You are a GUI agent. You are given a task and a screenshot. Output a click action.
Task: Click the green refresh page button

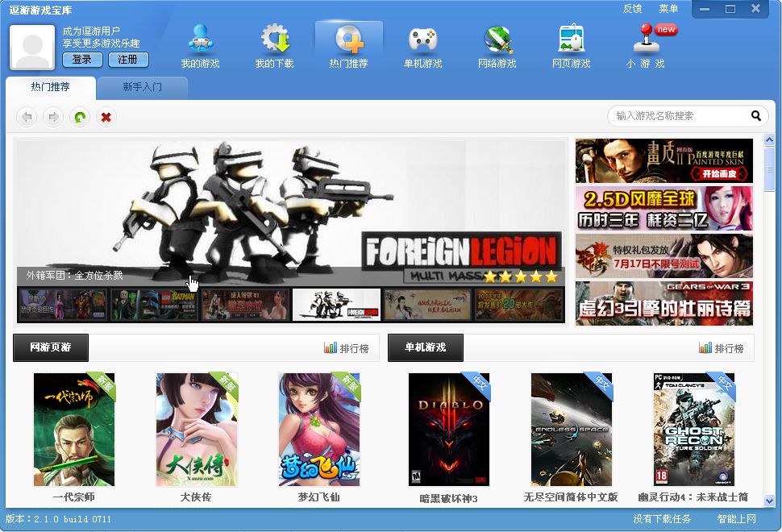[80, 117]
